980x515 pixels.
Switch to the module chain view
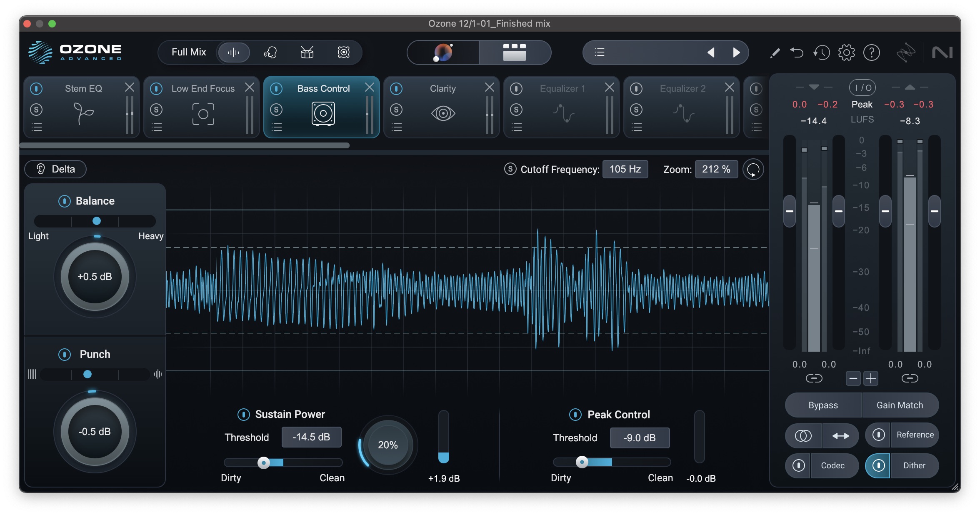point(515,52)
